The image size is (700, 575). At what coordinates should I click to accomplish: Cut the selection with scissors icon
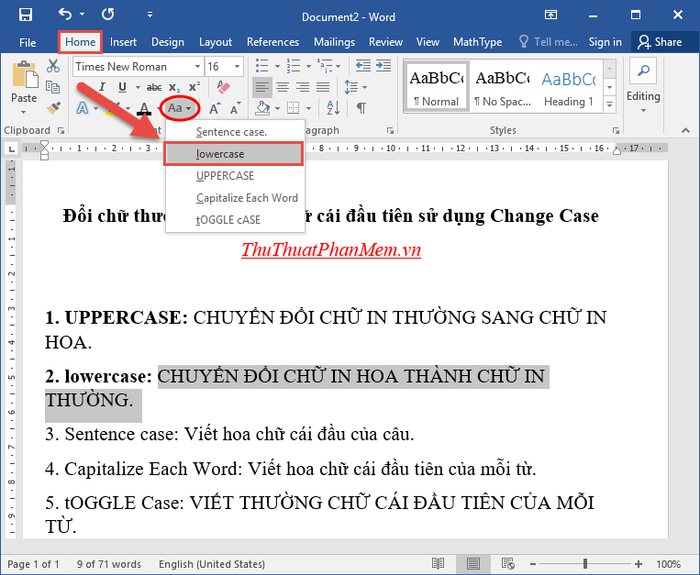(x=54, y=67)
